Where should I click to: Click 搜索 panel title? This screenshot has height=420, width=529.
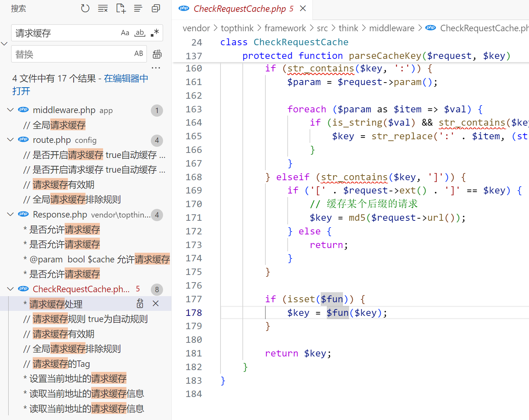coord(18,8)
